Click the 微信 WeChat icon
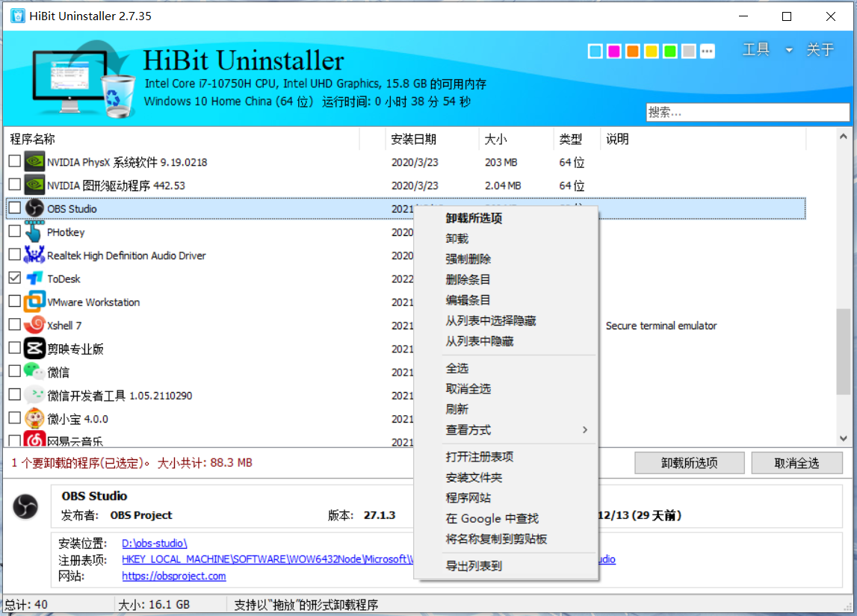The height and width of the screenshot is (616, 857). [x=34, y=372]
